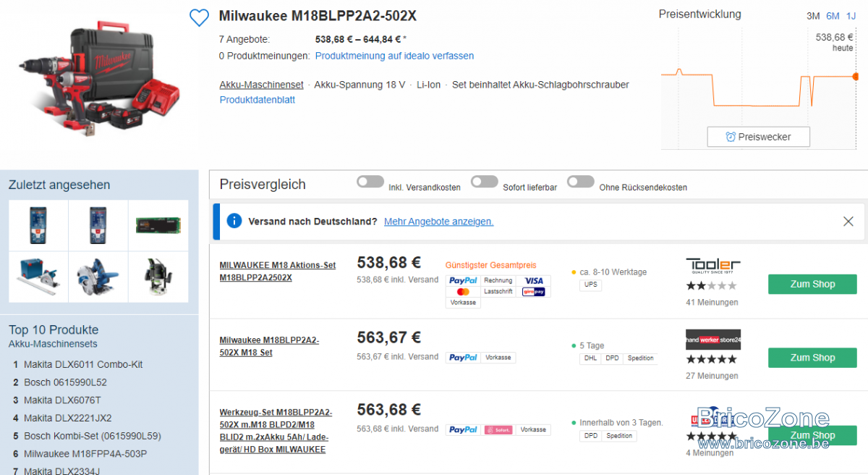Viewport: 868px width, 475px height.
Task: Click the handwerker store24 shop logo
Action: point(713,340)
